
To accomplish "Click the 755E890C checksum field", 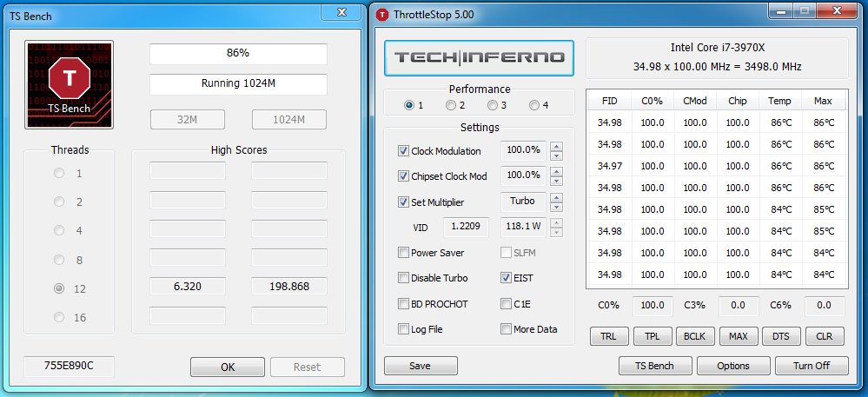I will [x=70, y=366].
